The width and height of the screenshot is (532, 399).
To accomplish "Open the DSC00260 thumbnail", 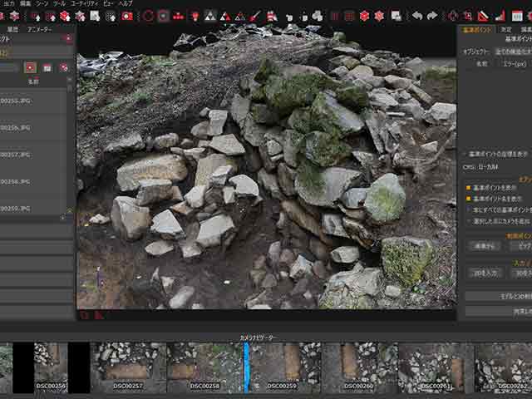I will coord(359,367).
